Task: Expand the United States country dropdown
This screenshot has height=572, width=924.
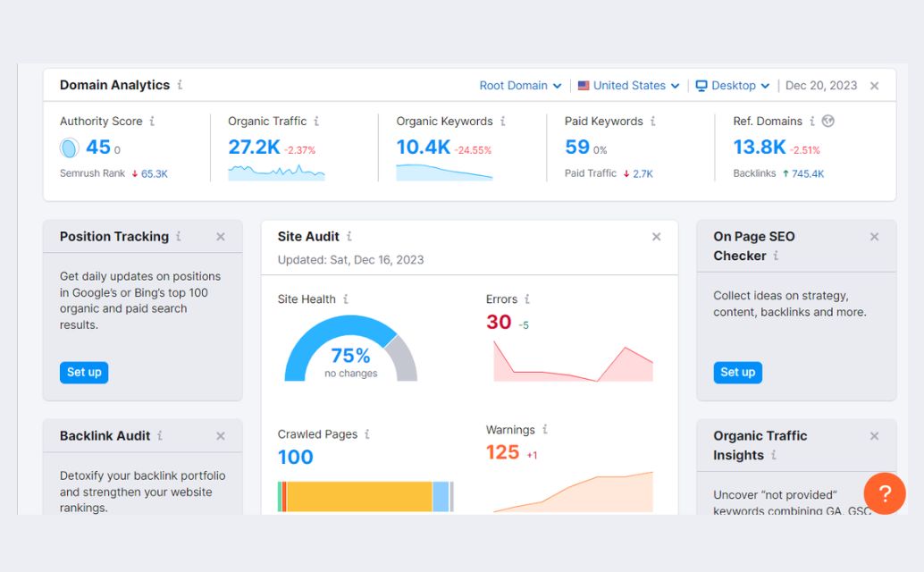Action: coord(628,86)
